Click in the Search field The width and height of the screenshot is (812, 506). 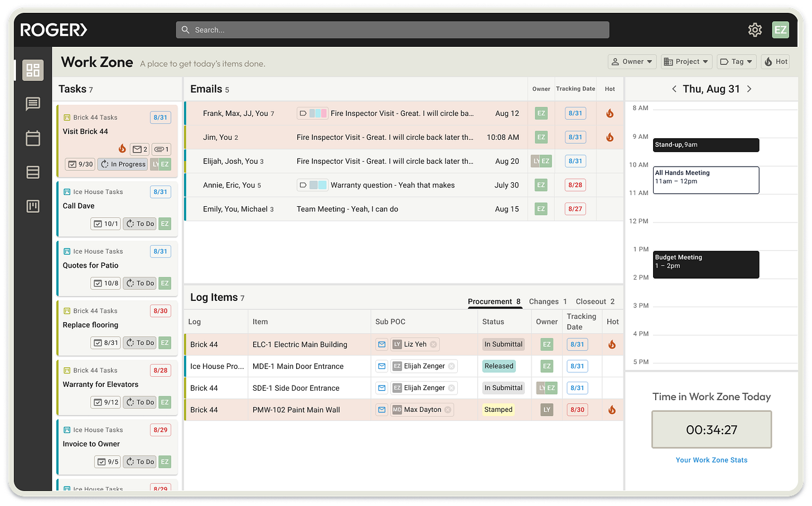(393, 30)
